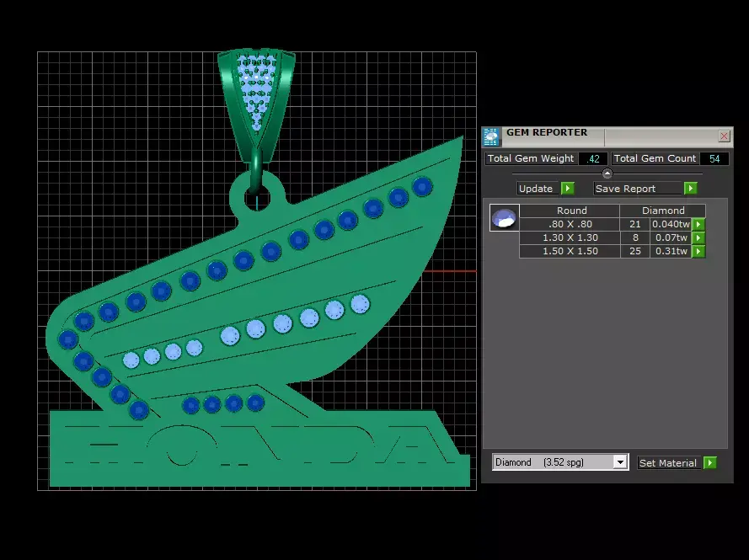Select the .80 X .80 size cell
Screen dimensions: 749x560
point(570,224)
